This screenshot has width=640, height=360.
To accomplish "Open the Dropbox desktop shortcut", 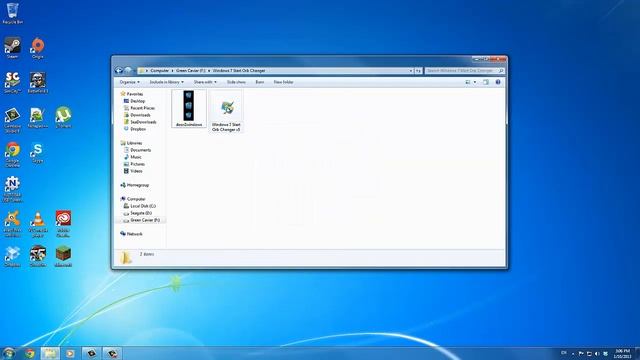I will [12, 256].
